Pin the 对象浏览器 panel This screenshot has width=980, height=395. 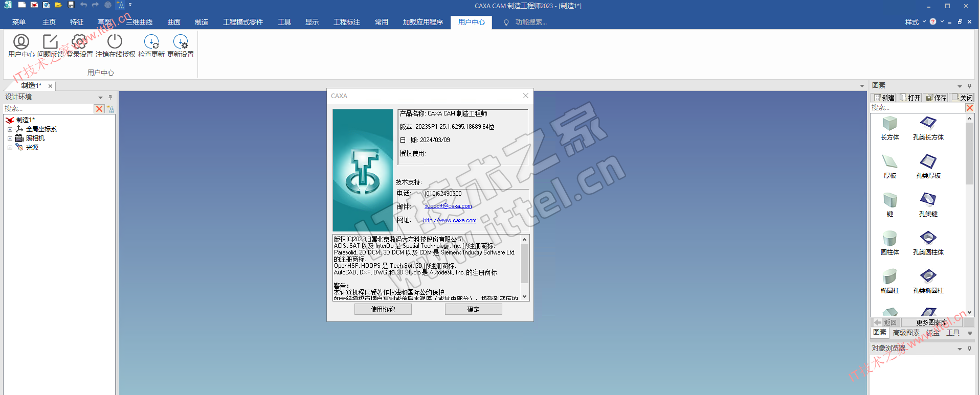tap(969, 349)
